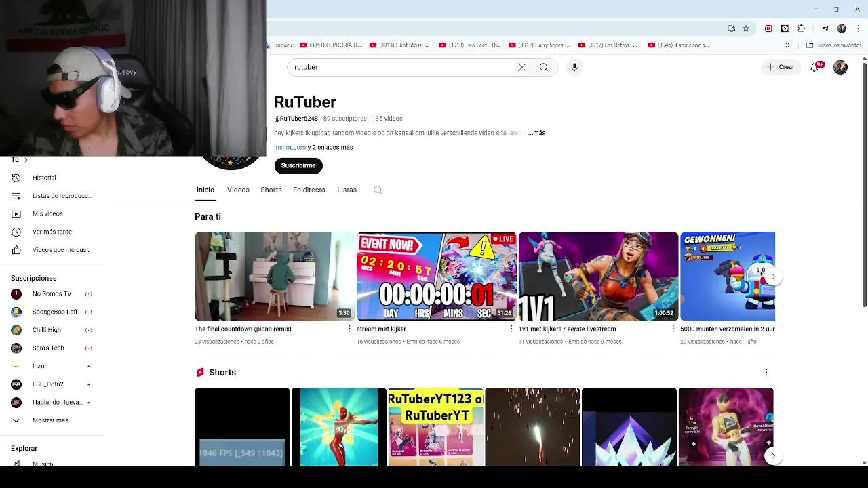Viewport: 868px width, 488px height.
Task: Open Chrome three-dot menu
Action: [x=859, y=28]
